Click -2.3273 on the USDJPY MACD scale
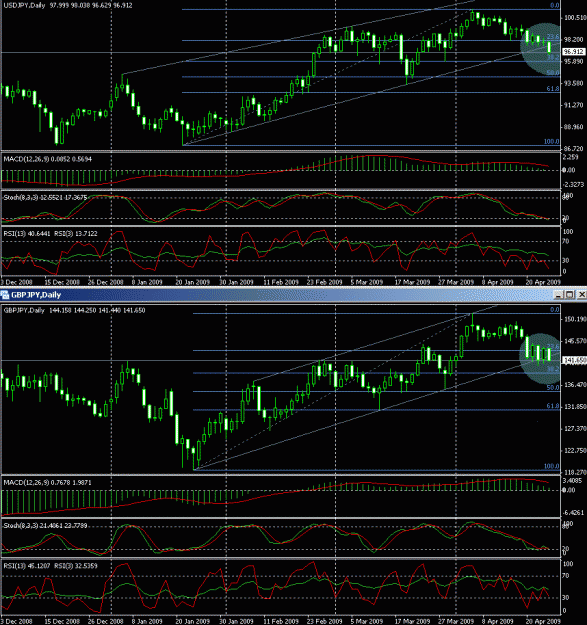587x625 pixels. pyautogui.click(x=573, y=185)
